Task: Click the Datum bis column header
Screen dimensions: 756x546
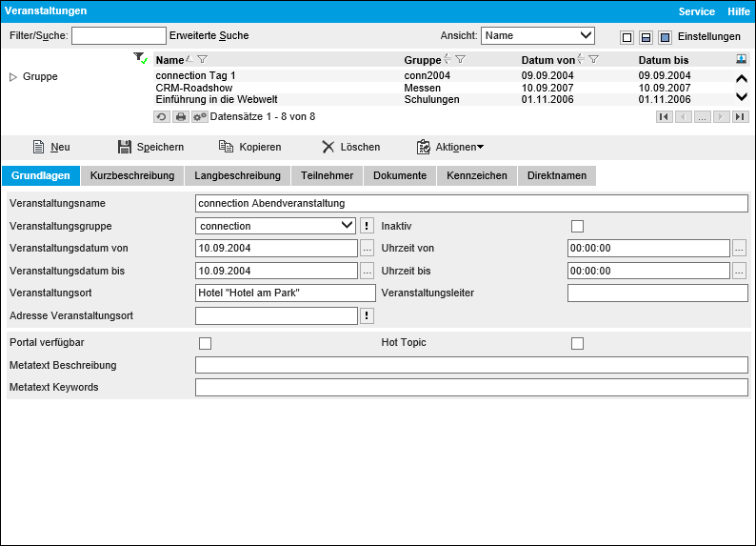Action: click(664, 60)
